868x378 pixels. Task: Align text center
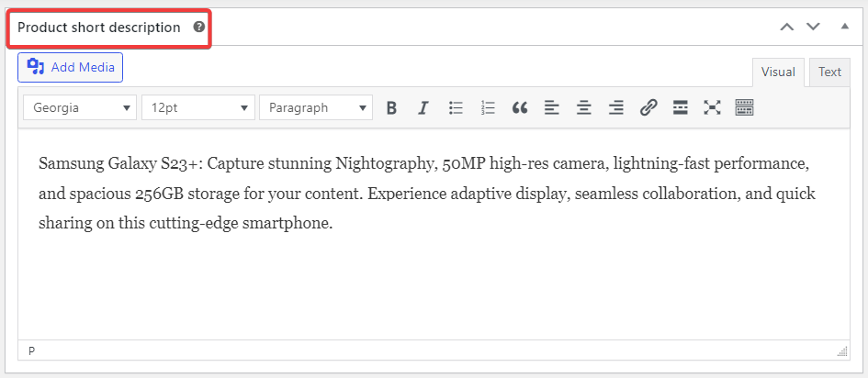pos(584,107)
